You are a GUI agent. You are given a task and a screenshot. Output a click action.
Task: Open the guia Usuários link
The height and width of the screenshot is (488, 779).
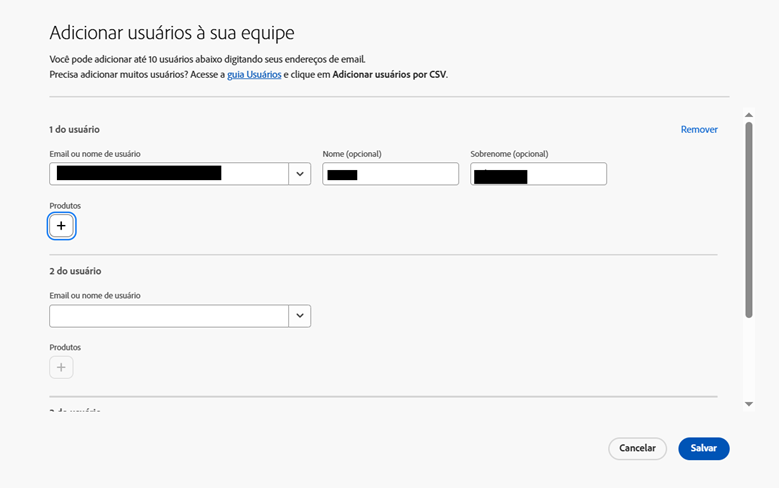(x=254, y=74)
